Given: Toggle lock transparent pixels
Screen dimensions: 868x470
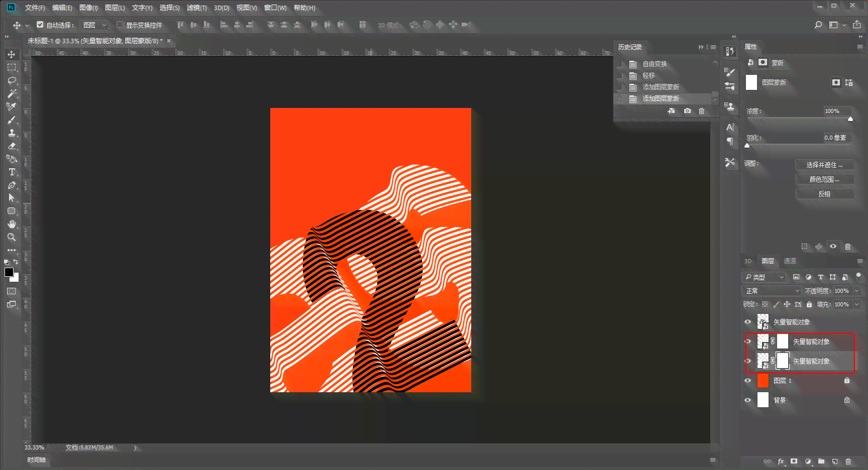Looking at the screenshot, I should pos(765,304).
